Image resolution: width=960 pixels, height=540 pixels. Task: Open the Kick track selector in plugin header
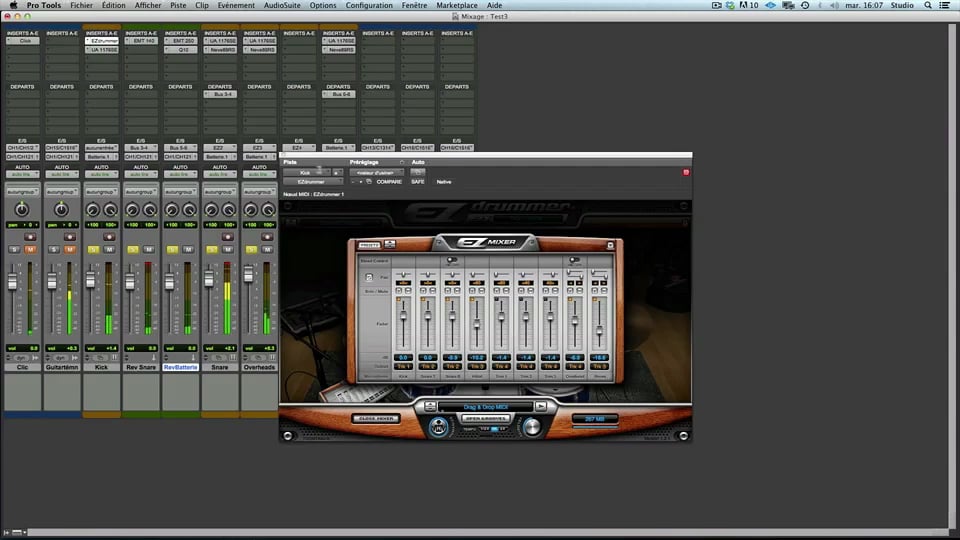306,173
